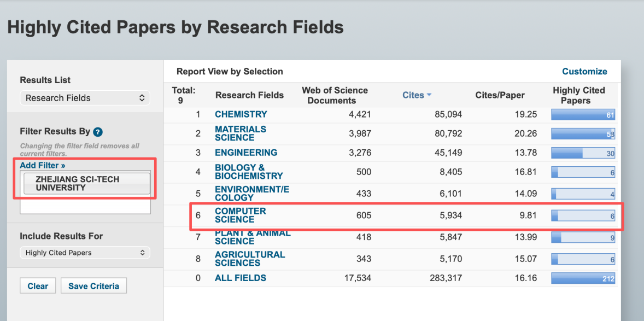The height and width of the screenshot is (321, 644).
Task: Click Chemistry's highly cited papers bar
Action: pyautogui.click(x=583, y=115)
